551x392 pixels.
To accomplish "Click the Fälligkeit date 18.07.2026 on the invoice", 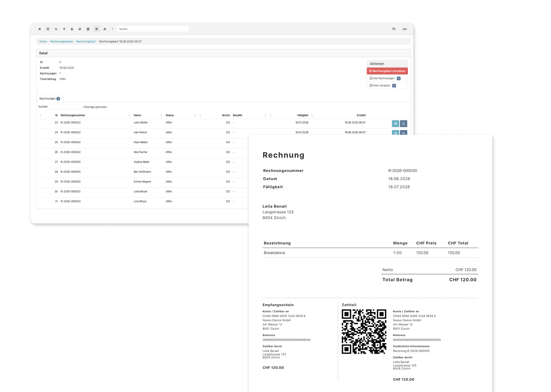I will tap(399, 187).
